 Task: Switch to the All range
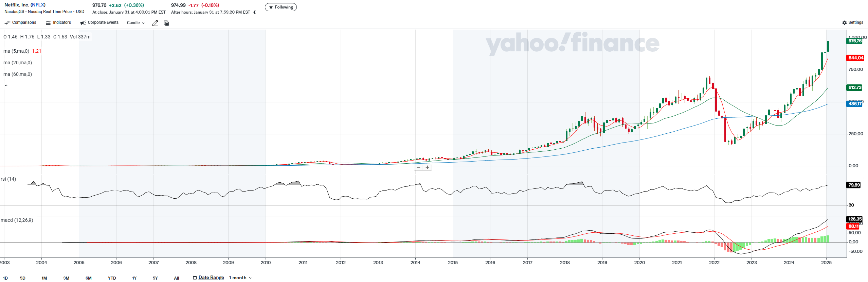177,278
